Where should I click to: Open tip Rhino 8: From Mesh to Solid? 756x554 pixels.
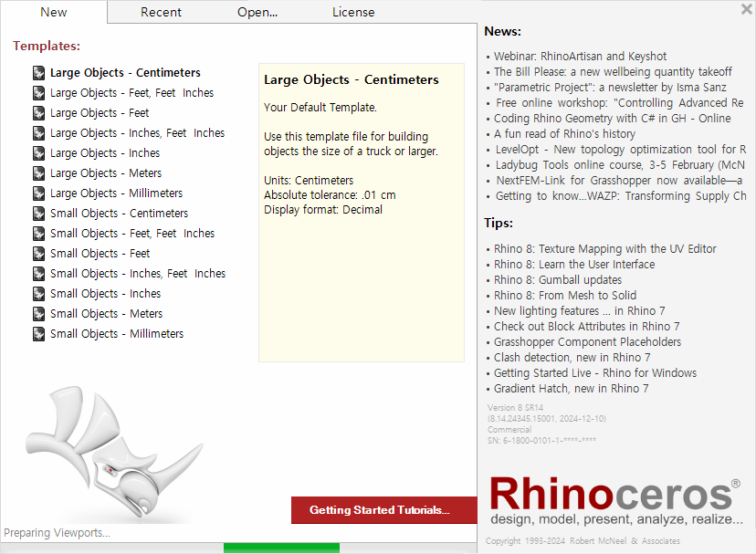(x=565, y=295)
